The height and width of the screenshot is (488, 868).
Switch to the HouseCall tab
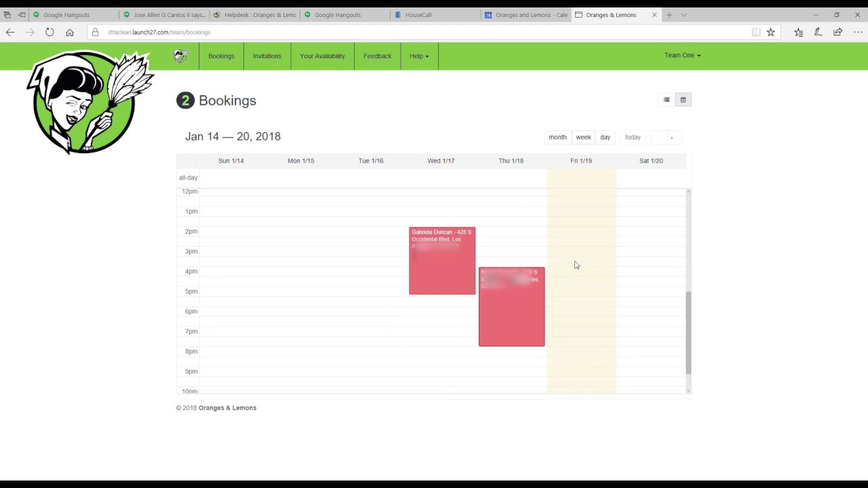[435, 15]
